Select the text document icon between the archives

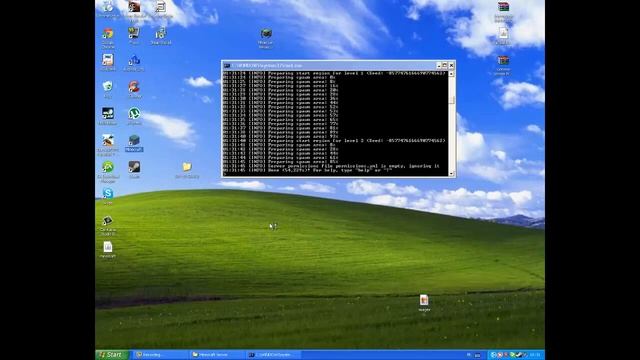(503, 33)
